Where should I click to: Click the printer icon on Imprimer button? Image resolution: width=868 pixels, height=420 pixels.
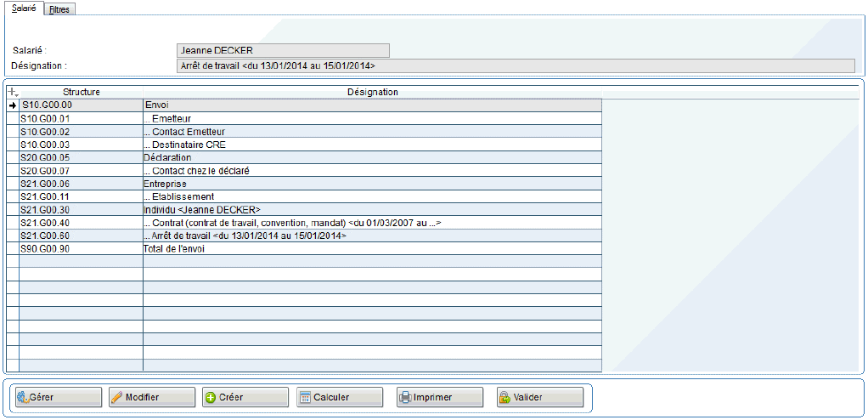click(405, 397)
